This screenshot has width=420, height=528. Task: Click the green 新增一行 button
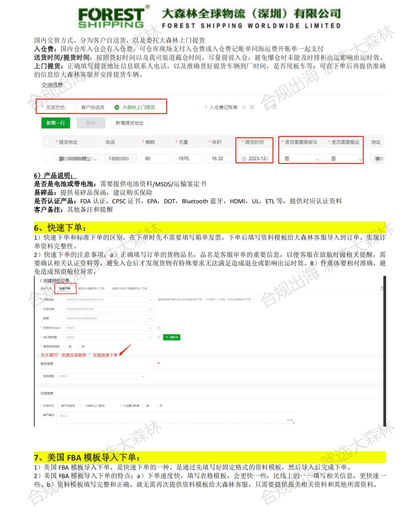pos(56,123)
